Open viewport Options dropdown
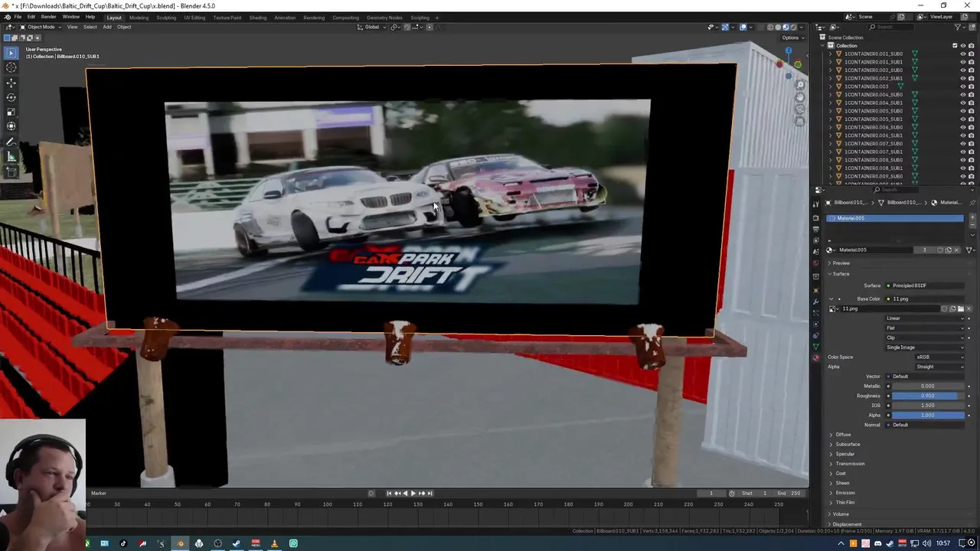 [x=792, y=37]
